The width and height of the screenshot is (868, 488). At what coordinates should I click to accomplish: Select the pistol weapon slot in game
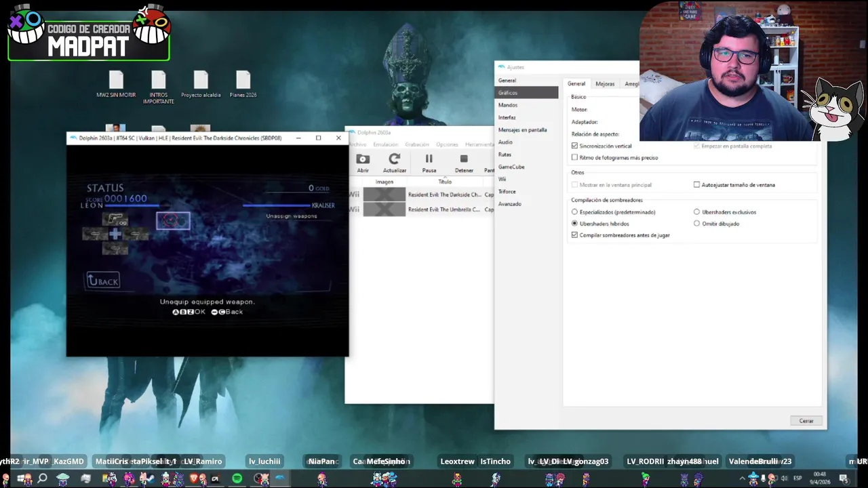coord(116,219)
